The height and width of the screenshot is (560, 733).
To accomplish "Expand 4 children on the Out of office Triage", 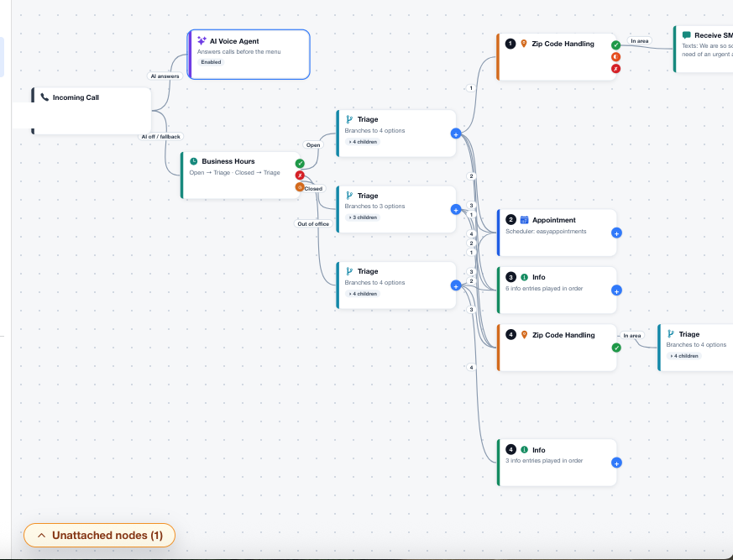I will pos(363,294).
